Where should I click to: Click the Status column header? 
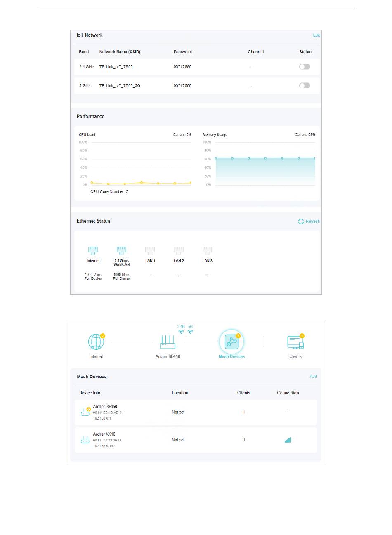[x=305, y=52]
